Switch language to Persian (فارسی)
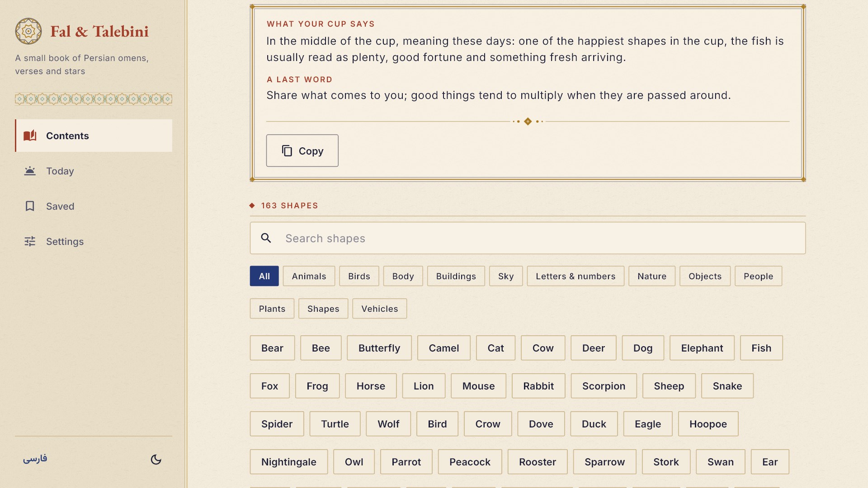The height and width of the screenshot is (488, 868). (35, 459)
